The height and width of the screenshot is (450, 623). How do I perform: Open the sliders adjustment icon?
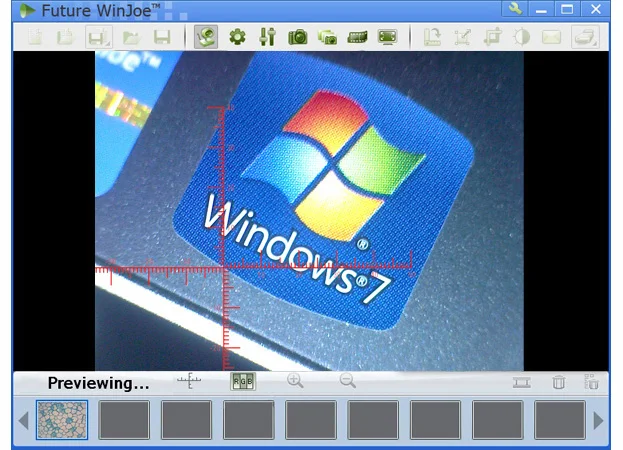[267, 37]
